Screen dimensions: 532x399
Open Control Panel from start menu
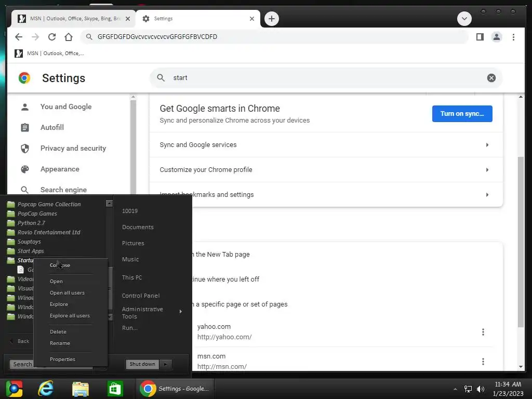pyautogui.click(x=140, y=296)
